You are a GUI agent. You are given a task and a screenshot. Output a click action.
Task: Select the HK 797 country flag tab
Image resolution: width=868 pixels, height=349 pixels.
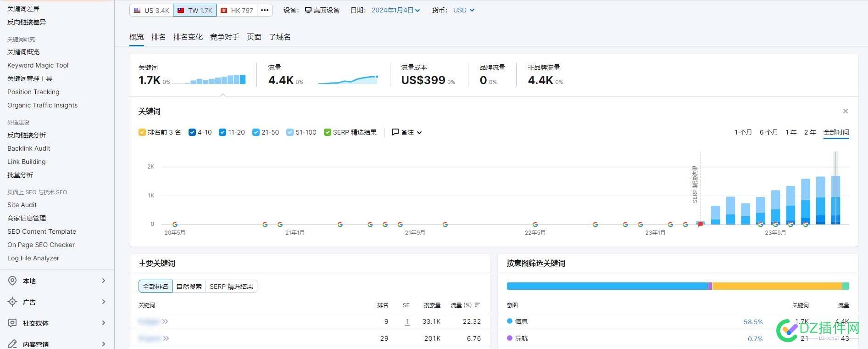pyautogui.click(x=236, y=10)
